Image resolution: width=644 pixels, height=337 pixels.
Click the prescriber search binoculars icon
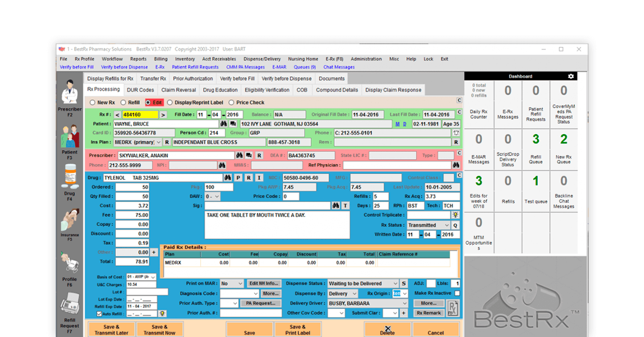pos(239,156)
